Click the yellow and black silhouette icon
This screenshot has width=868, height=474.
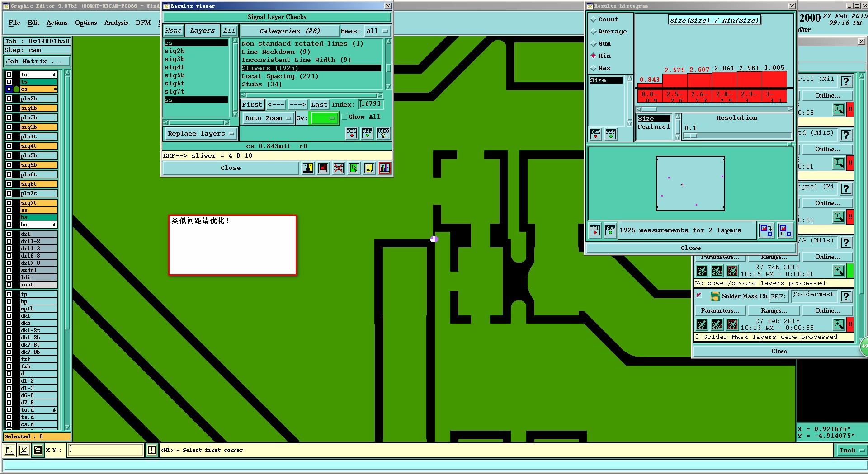point(308,168)
